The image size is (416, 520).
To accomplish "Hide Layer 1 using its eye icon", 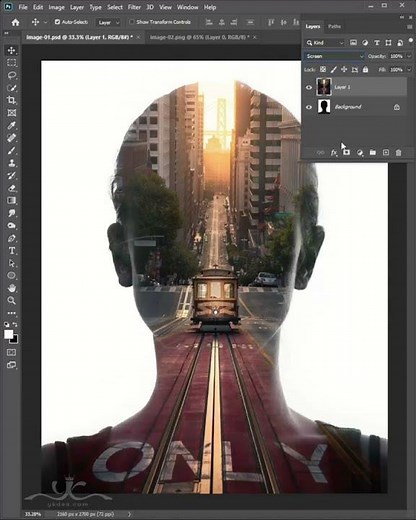I will coord(309,87).
